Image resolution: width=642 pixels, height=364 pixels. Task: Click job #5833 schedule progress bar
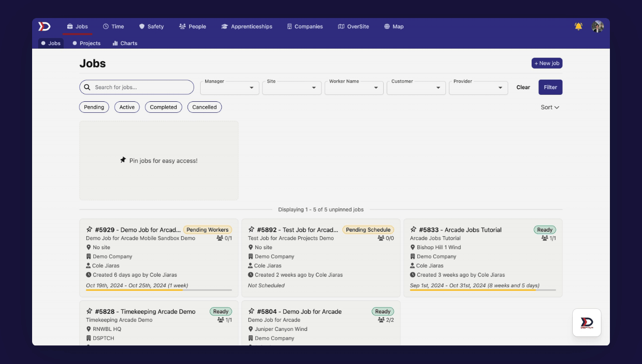click(x=483, y=290)
